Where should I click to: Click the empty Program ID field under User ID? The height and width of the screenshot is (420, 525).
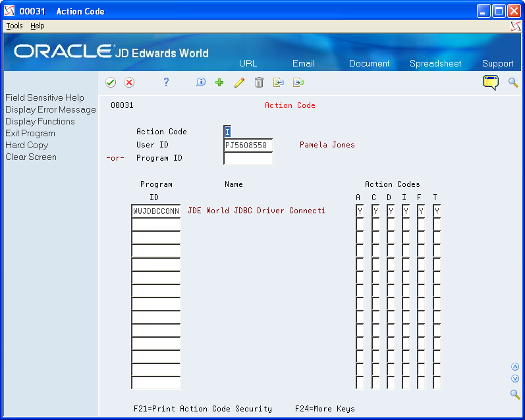point(248,158)
